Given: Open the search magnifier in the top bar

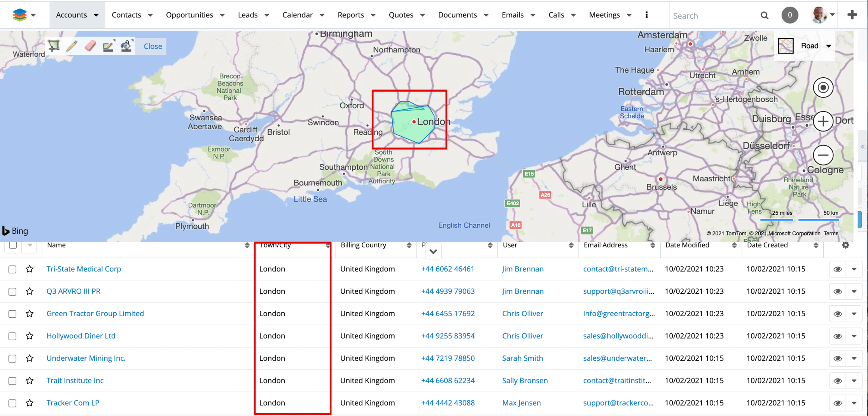Looking at the screenshot, I should pyautogui.click(x=765, y=15).
